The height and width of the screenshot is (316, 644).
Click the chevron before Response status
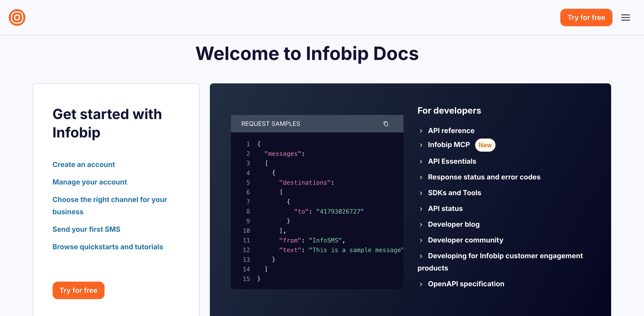(x=421, y=178)
